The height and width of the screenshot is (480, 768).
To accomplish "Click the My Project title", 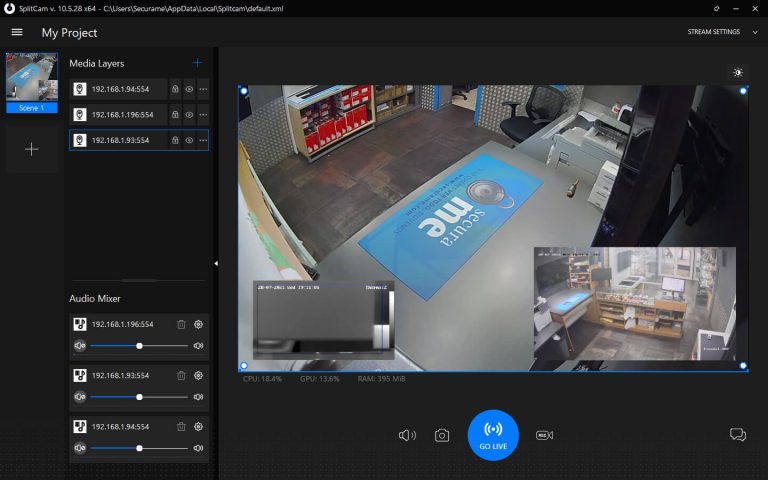I will (70, 33).
